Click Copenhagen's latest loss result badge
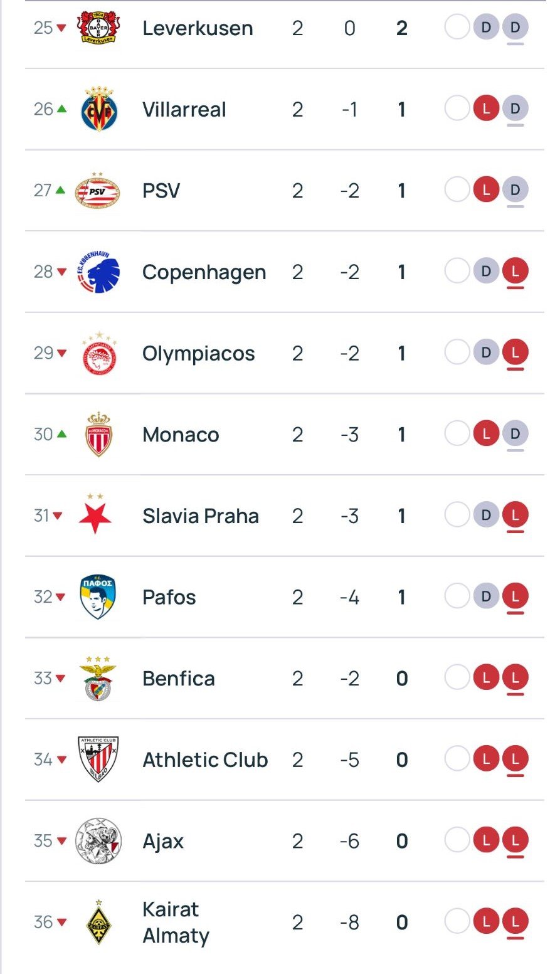 [x=515, y=272]
